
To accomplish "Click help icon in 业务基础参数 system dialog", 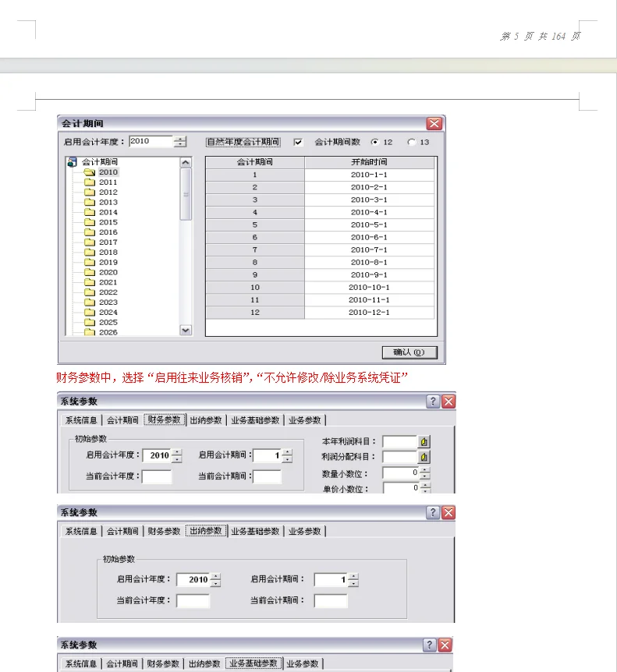I will click(x=430, y=645).
